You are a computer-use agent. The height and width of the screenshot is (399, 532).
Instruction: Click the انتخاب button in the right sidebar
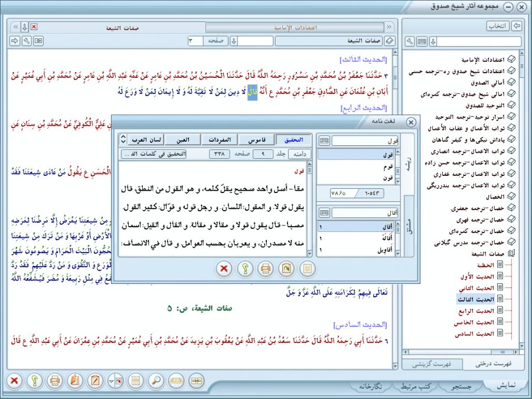click(x=498, y=26)
